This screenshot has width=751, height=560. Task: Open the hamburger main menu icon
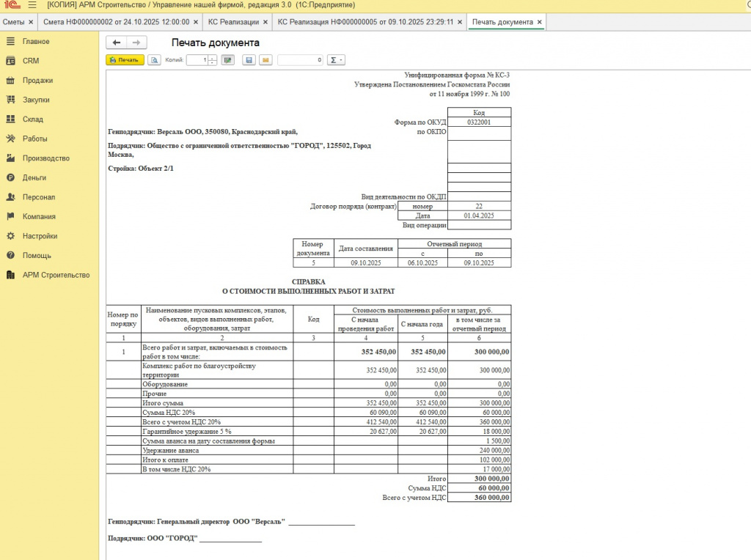32,5
